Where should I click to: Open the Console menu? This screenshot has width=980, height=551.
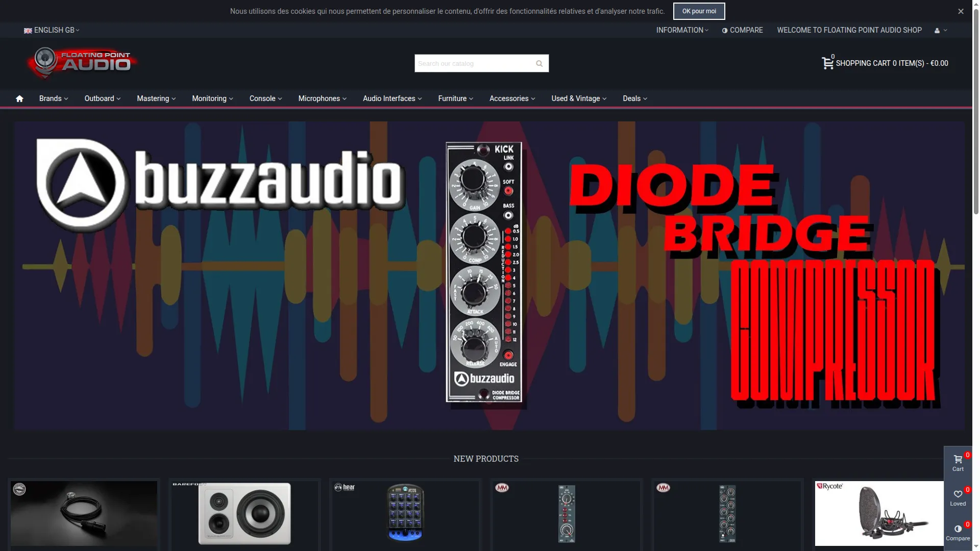click(265, 99)
